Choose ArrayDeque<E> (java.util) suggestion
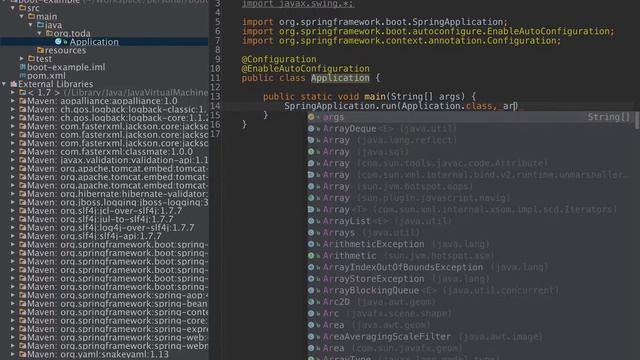The width and height of the screenshot is (640, 360). [471, 129]
